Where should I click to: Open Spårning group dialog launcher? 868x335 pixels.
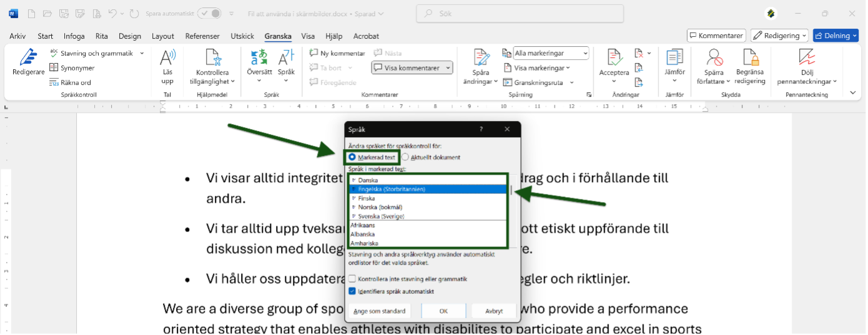tap(588, 94)
